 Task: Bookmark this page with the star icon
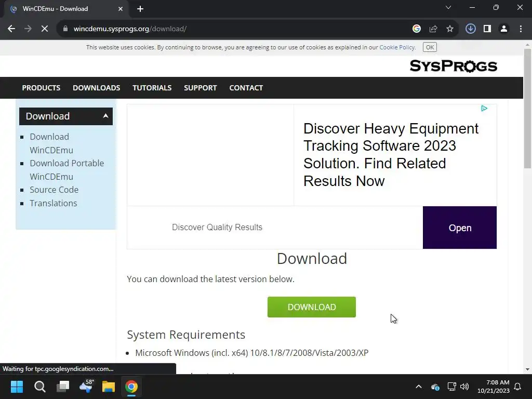click(x=450, y=29)
